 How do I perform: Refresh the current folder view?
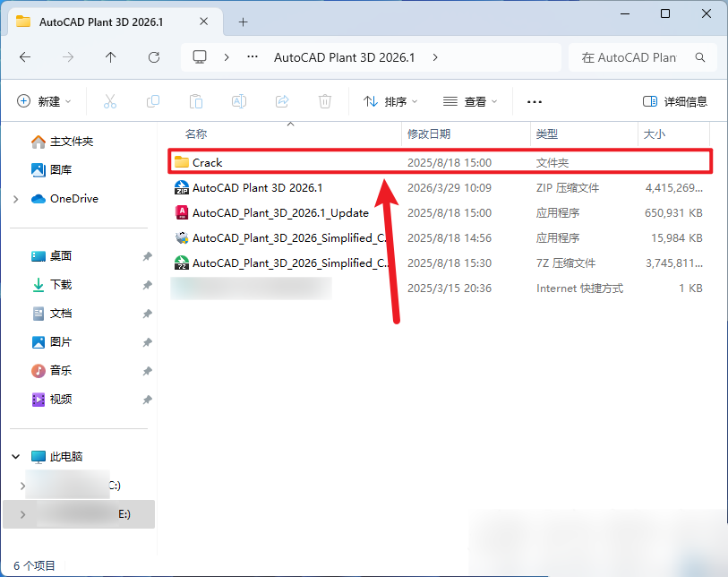[154, 57]
